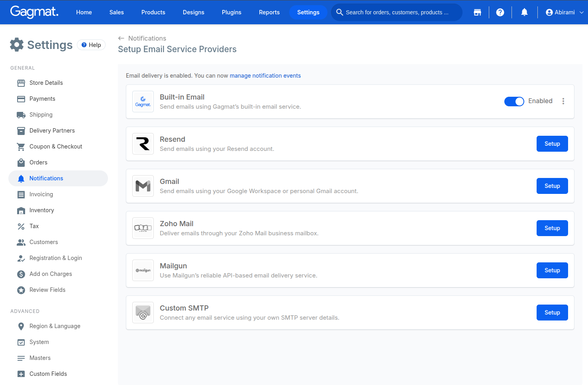Open the Home menu
This screenshot has width=588, height=385.
tap(84, 12)
